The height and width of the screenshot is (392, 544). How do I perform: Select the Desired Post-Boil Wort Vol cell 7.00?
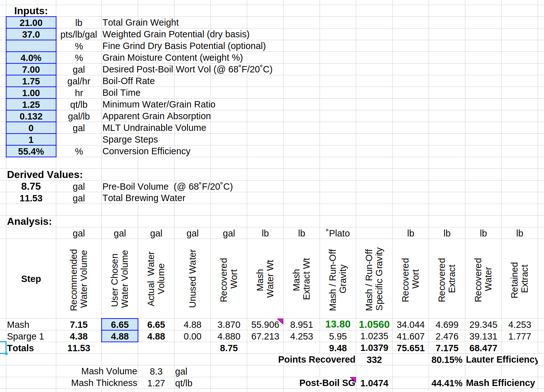31,70
